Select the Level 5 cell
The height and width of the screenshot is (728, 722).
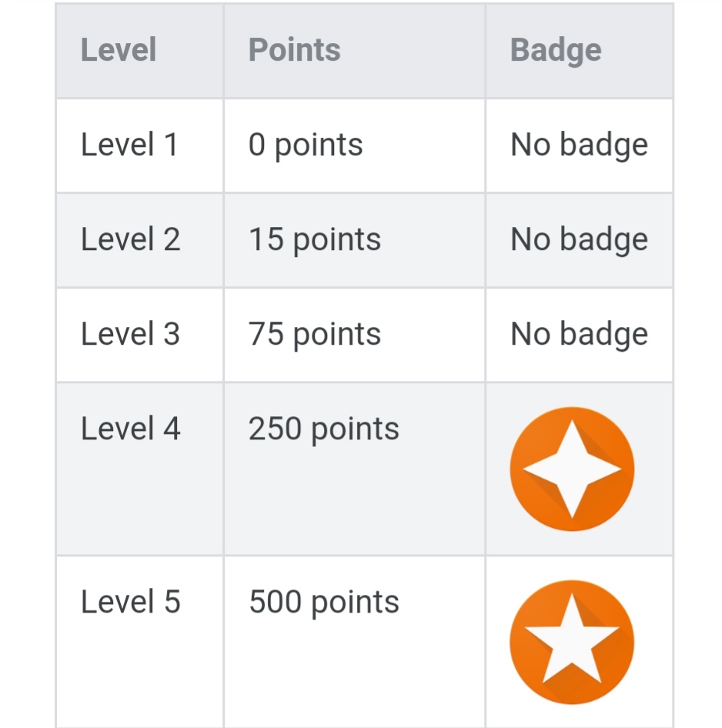point(139,642)
